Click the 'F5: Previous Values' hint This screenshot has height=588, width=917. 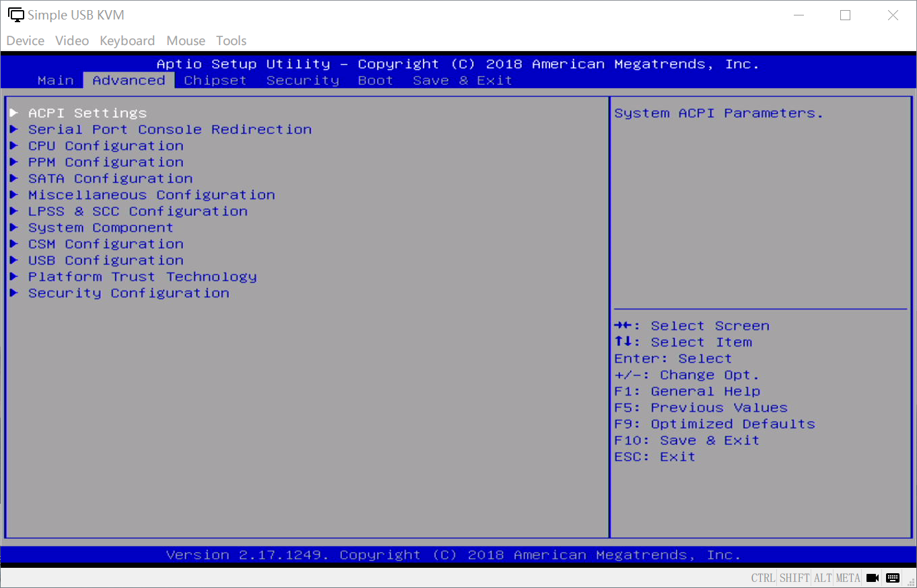[x=701, y=408]
